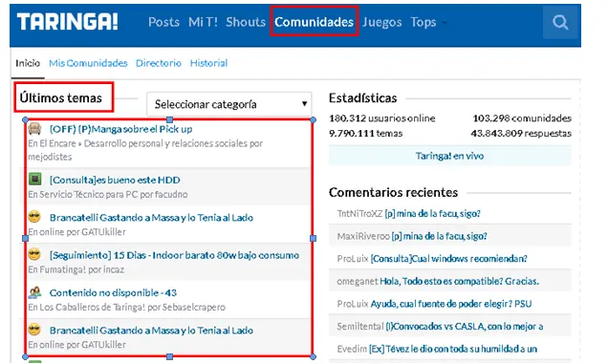Click 103.298 comunidades statistic

pos(522,118)
